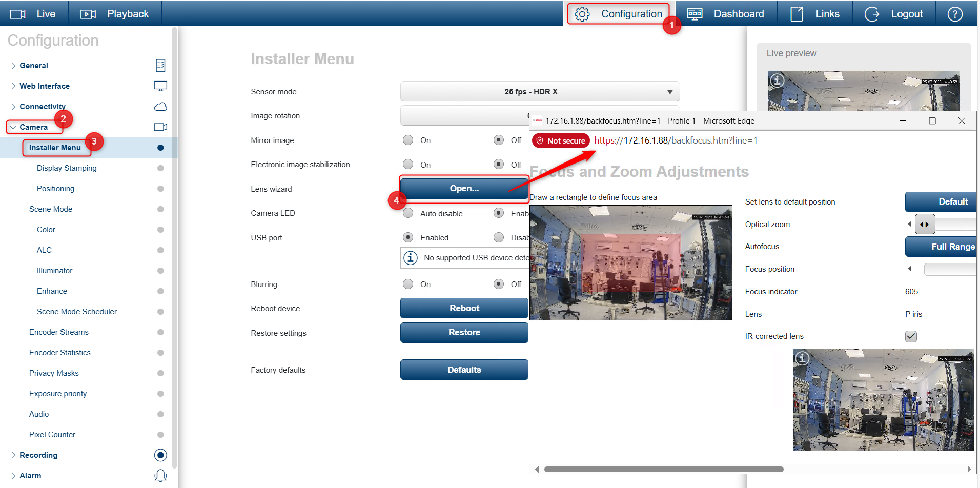Toggle the IR-corrected lens checkbox
Image resolution: width=980 pixels, height=488 pixels.
pos(911,336)
